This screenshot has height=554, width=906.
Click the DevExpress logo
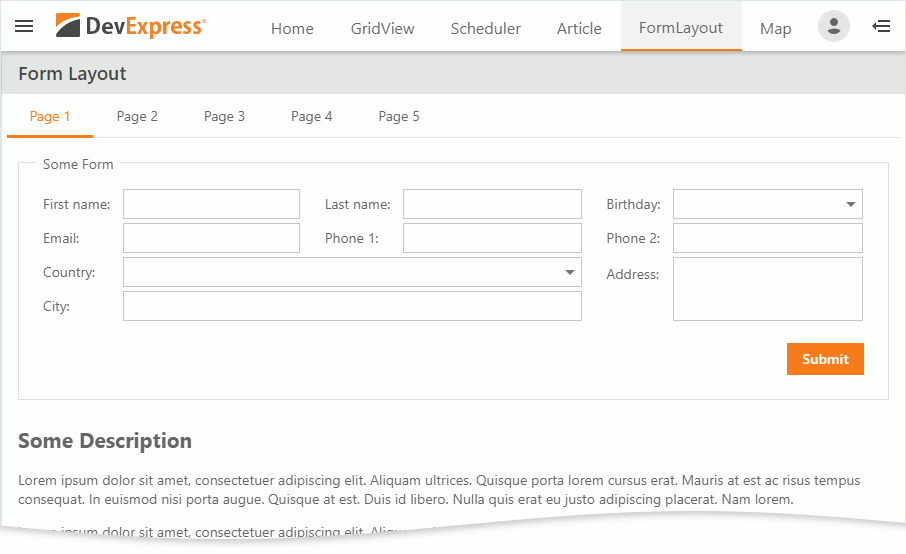pos(131,26)
